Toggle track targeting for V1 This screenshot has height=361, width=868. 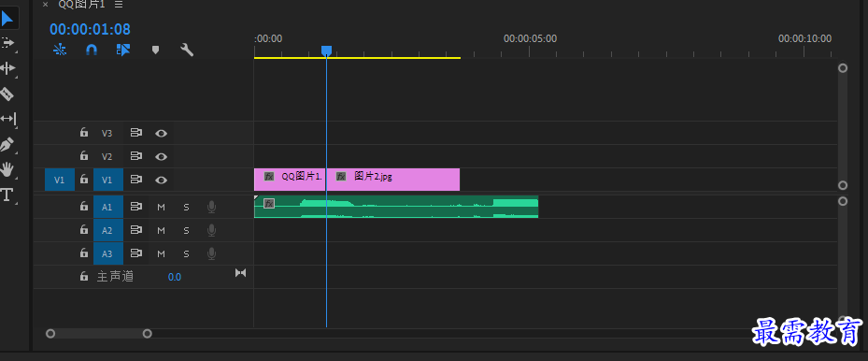(108, 180)
